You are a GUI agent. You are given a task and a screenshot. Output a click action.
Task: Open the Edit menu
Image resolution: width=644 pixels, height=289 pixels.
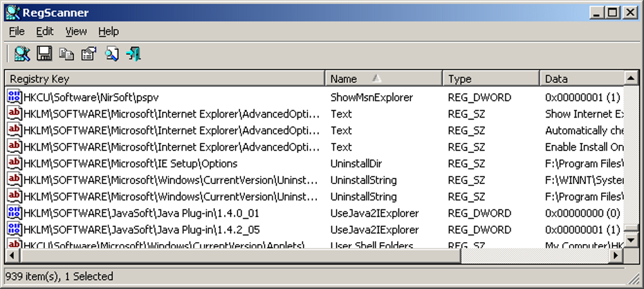(x=45, y=31)
